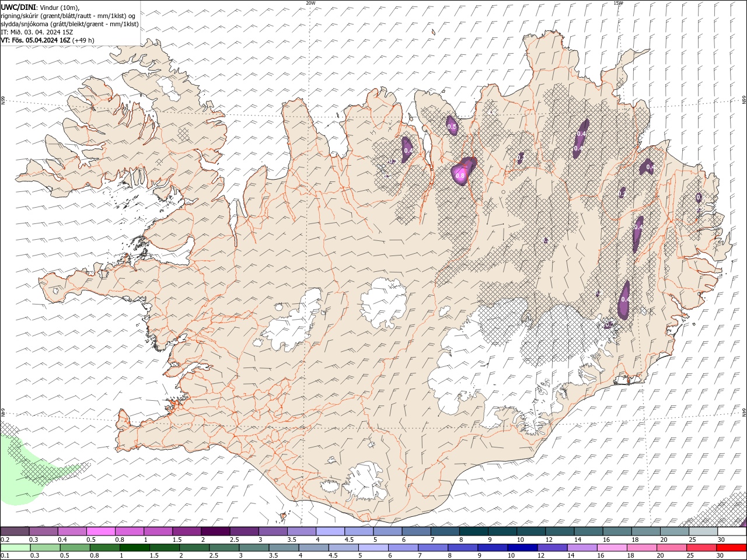Screen dimensions: 747x560
Task: Select the darkest green swatch labeled 1
Action: point(134,548)
